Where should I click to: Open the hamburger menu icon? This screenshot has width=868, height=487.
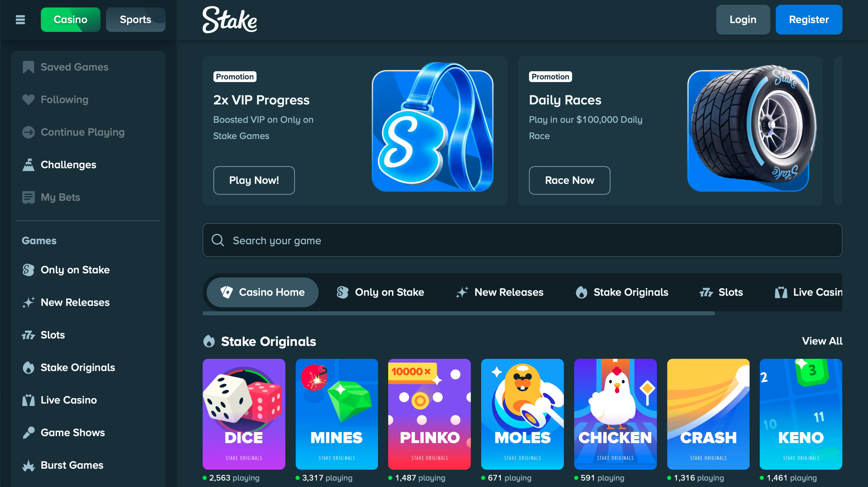click(20, 20)
